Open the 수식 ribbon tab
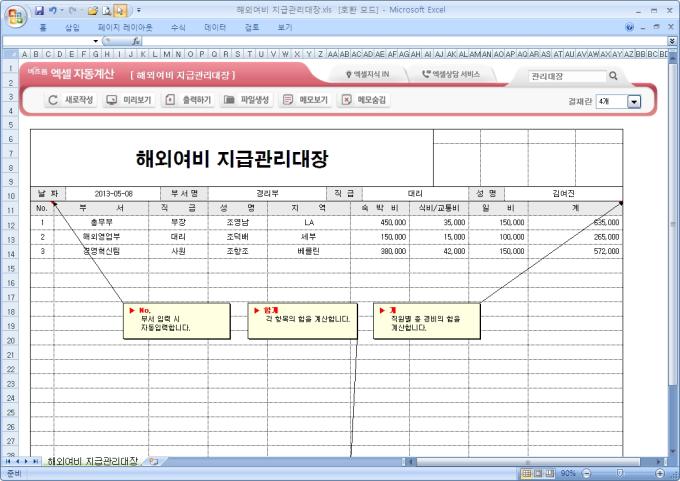 coord(178,28)
